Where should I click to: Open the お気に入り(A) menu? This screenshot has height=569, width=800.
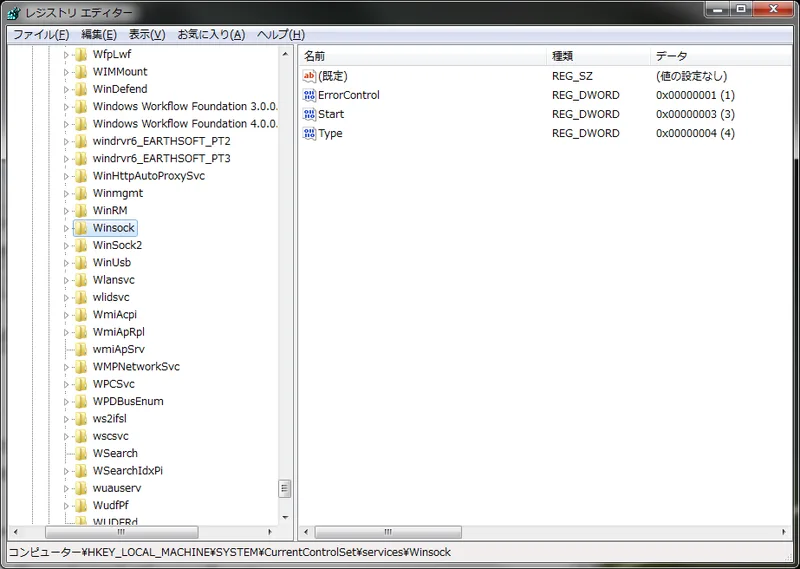[210, 34]
